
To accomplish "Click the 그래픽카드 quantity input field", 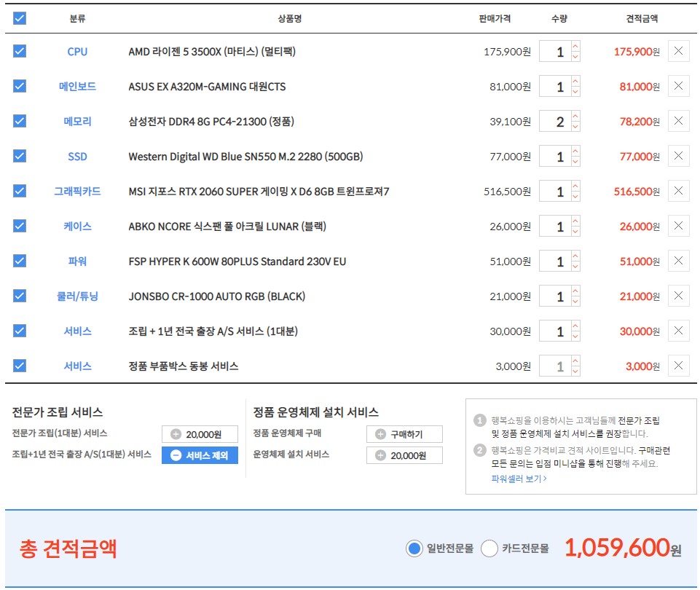I will click(x=555, y=191).
